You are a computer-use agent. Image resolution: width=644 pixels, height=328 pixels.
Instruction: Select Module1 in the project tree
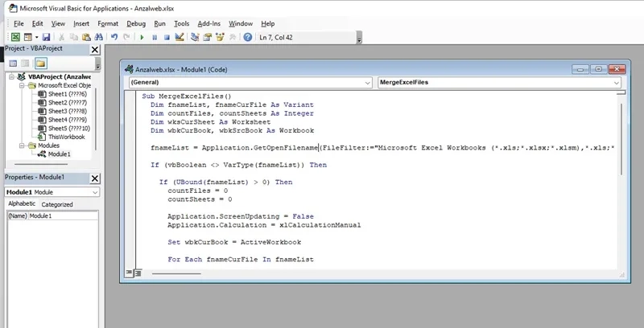(59, 154)
